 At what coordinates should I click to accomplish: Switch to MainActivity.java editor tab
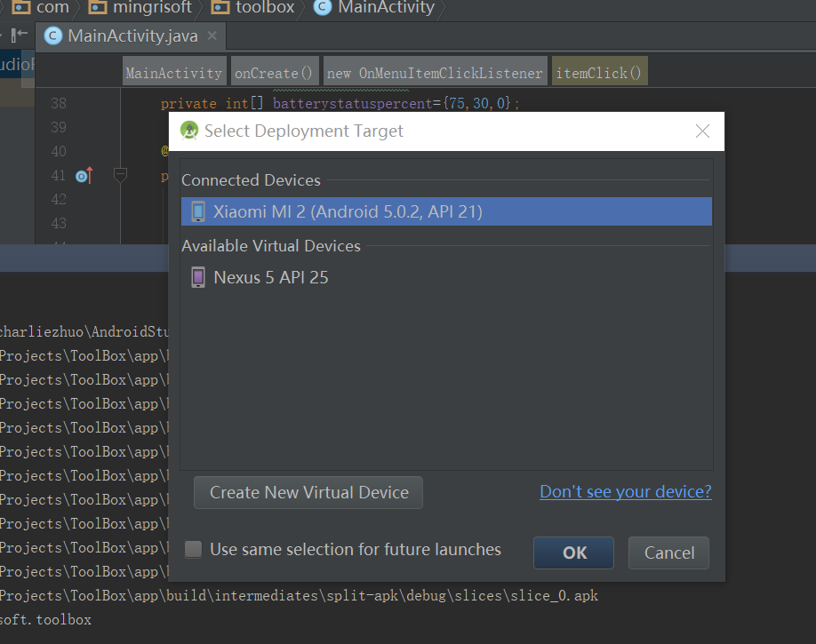[x=132, y=36]
